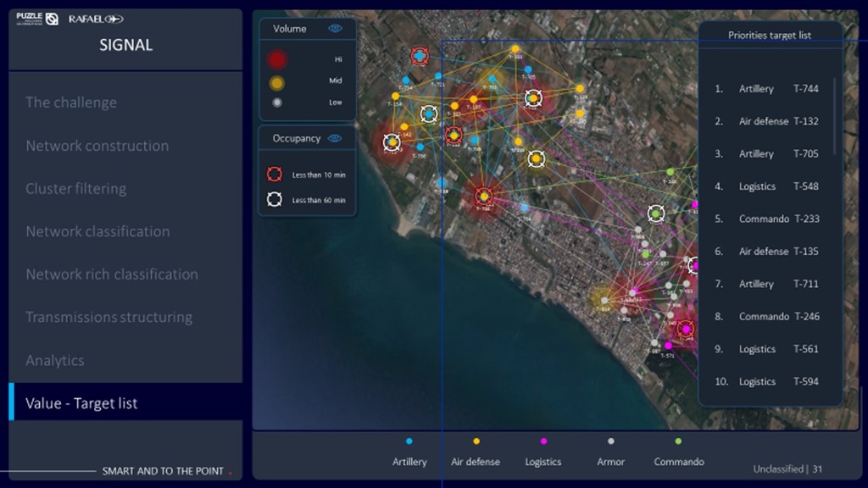Click the Artillery blue dot in legend

click(x=409, y=441)
